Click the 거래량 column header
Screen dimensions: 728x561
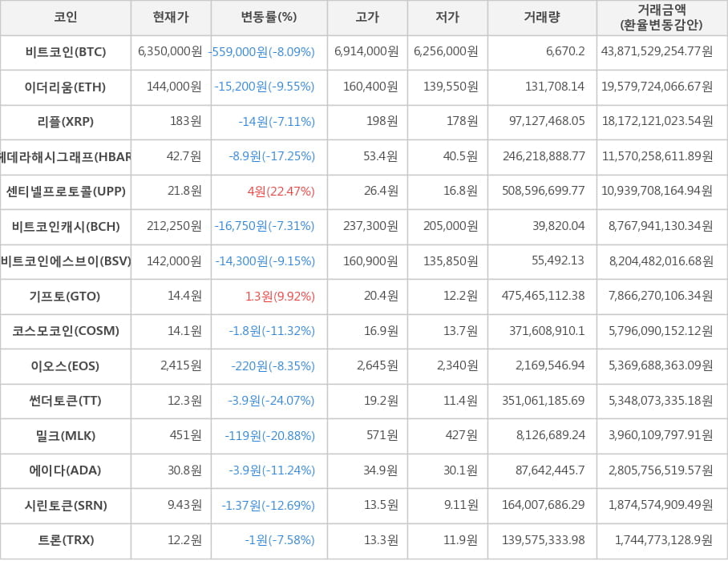tap(542, 17)
